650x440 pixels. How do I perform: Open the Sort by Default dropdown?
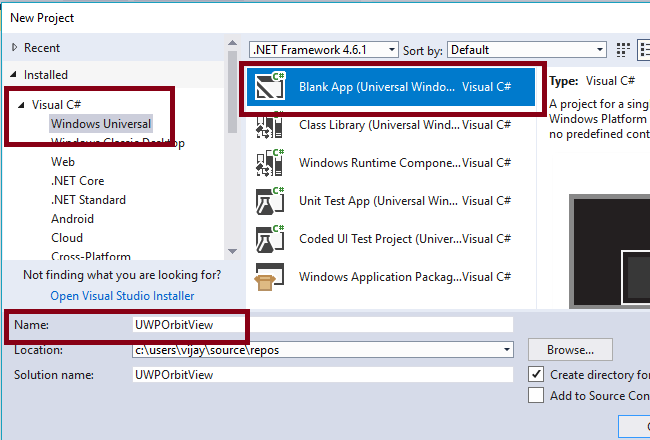pyautogui.click(x=527, y=50)
